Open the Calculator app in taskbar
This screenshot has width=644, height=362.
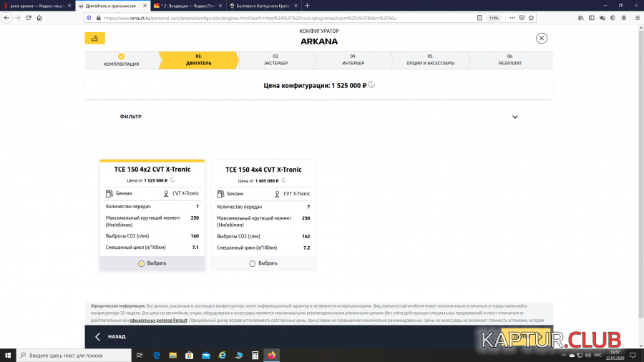[x=255, y=355]
